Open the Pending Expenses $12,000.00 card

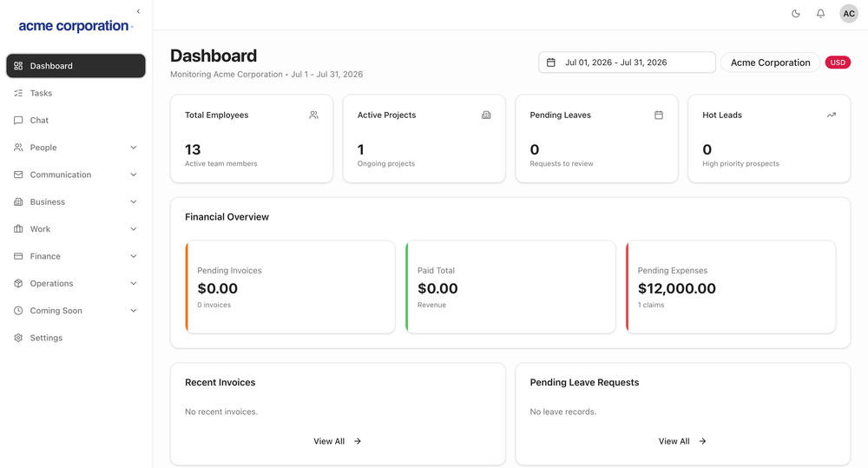731,287
